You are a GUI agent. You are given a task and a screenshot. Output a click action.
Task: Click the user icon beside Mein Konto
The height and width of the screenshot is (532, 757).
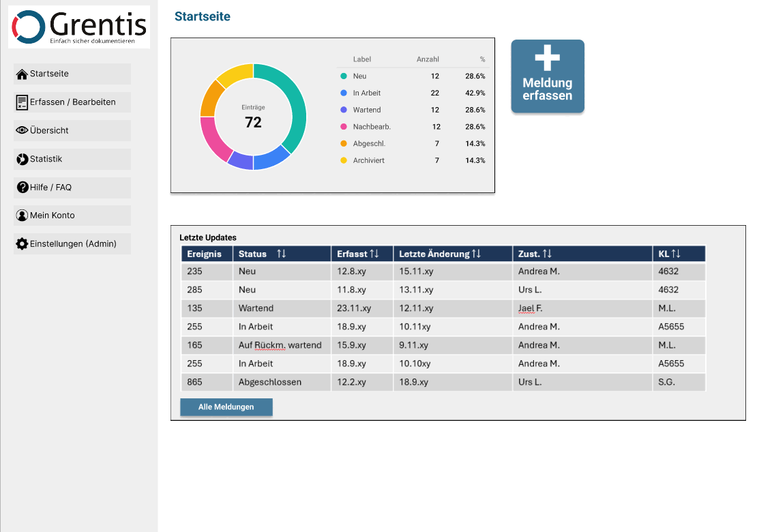(x=22, y=216)
